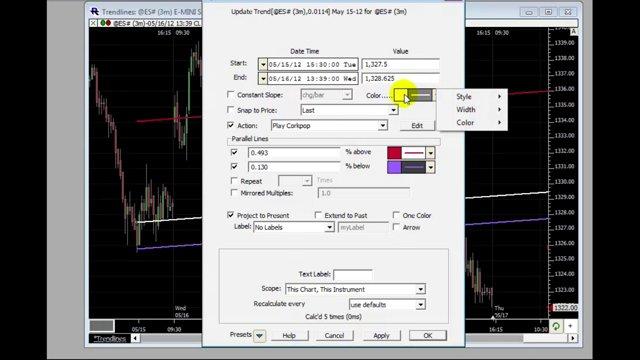Image resolution: width=640 pixels, height=360 pixels.
Task: Click the A button above price scale
Action: [573, 32]
